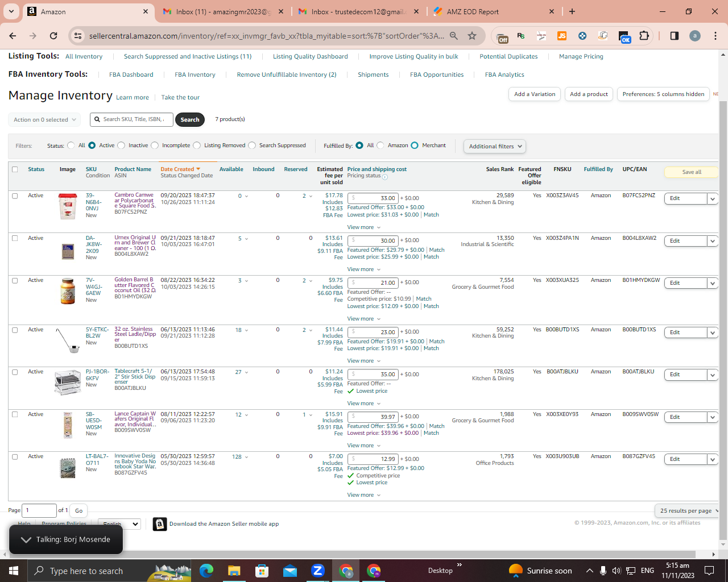
Task: Open Microsoft Edge from the taskbar
Action: 206,571
